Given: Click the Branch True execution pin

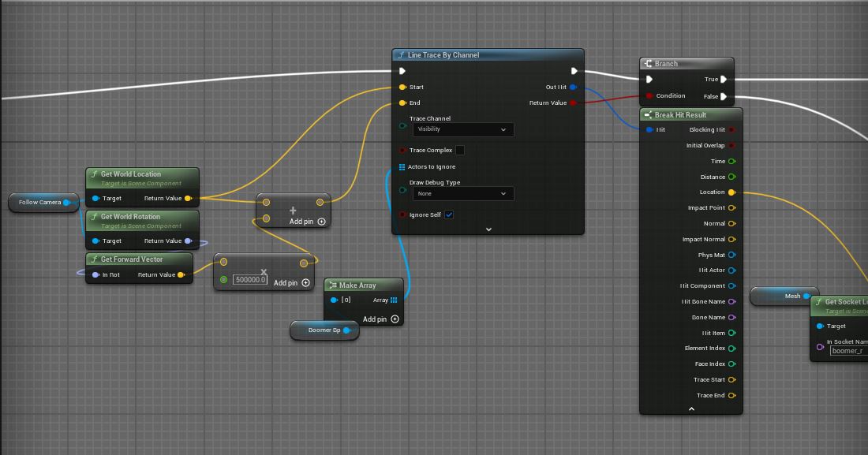Looking at the screenshot, I should pos(724,80).
